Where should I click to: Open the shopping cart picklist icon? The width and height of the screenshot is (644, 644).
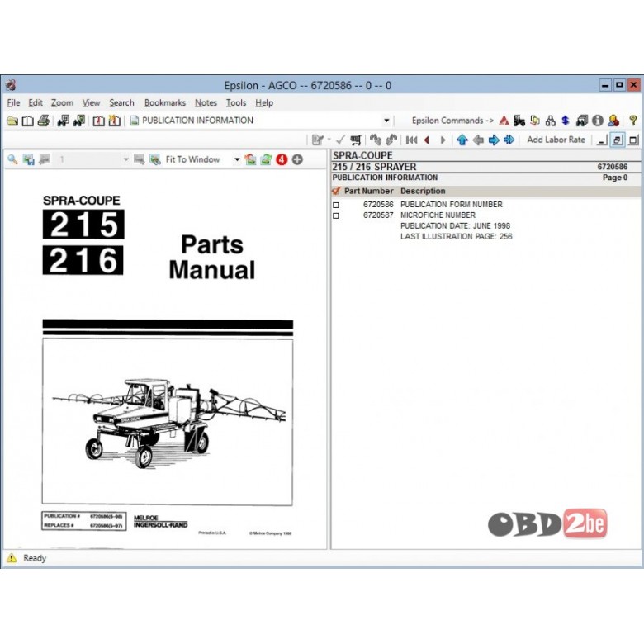tap(356, 140)
